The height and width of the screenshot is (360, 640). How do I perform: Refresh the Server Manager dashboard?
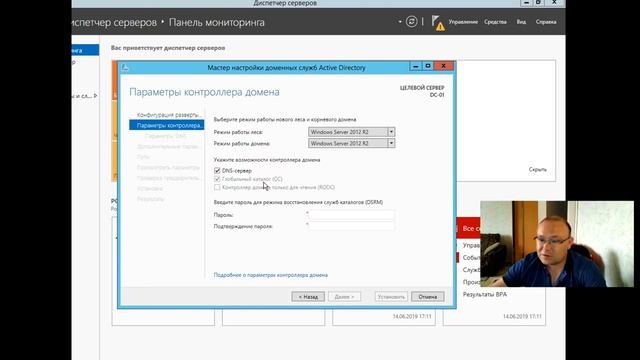coord(411,22)
